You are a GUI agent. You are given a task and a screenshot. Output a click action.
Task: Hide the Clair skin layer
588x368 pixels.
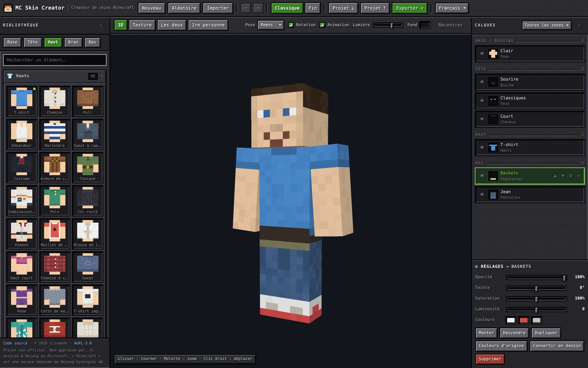point(482,54)
